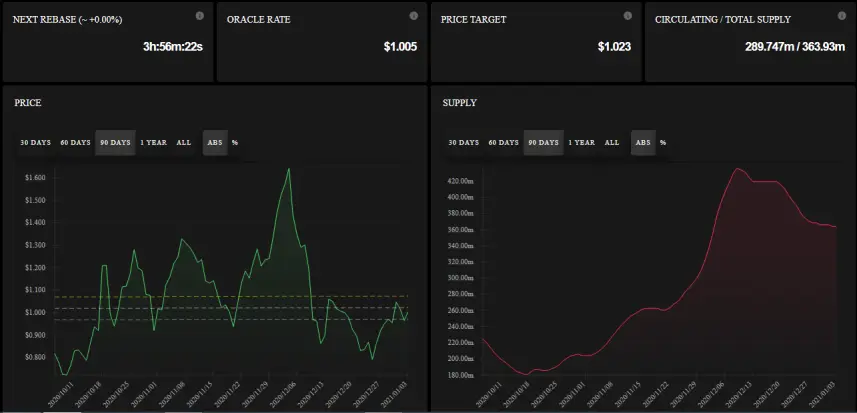
Task: Select 60 DAYS range in Price chart
Action: click(x=75, y=143)
